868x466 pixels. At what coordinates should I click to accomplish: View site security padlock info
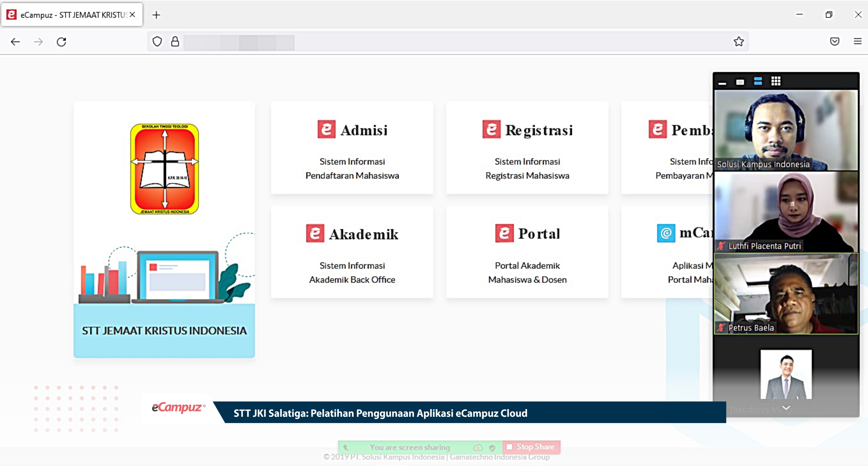(175, 42)
